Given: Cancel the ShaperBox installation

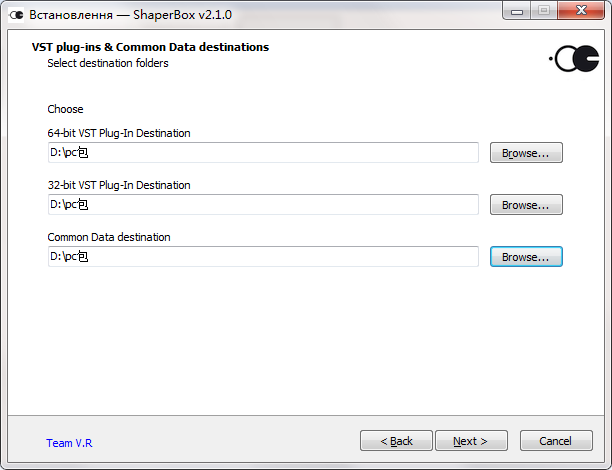Looking at the screenshot, I should click(556, 441).
